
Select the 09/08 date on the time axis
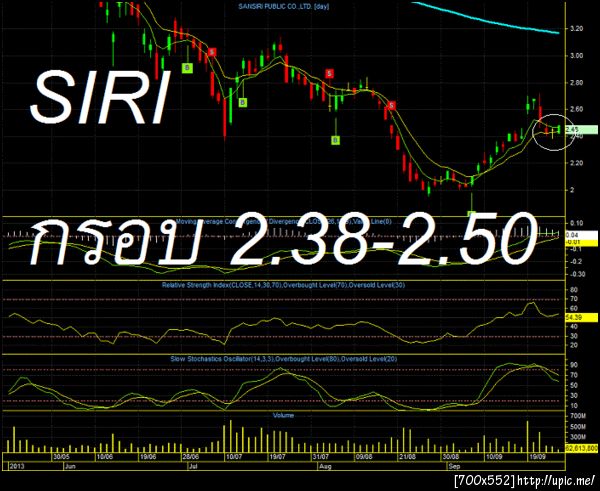[x=364, y=457]
